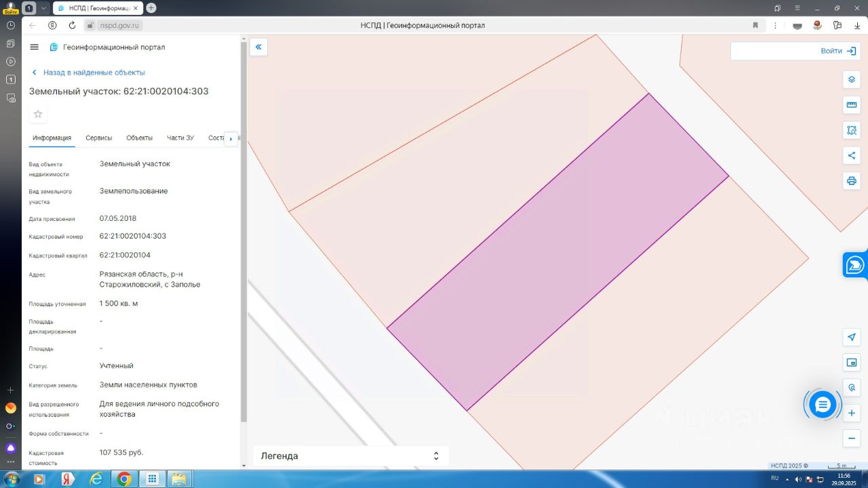Open the map layers tool

point(852,80)
